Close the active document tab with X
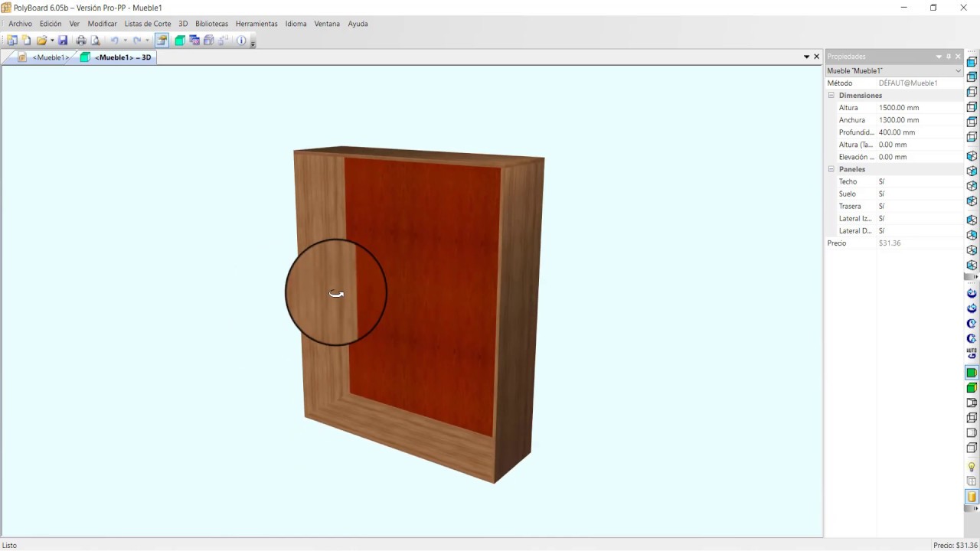Image resolution: width=980 pixels, height=551 pixels. pos(816,57)
